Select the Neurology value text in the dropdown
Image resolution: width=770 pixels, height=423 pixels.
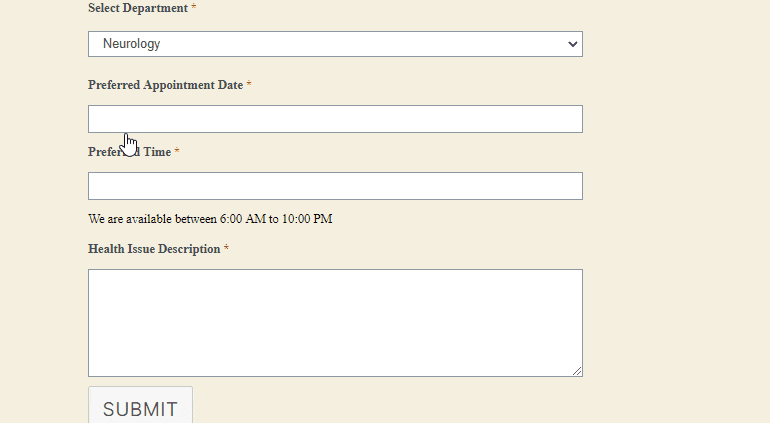pyautogui.click(x=132, y=44)
